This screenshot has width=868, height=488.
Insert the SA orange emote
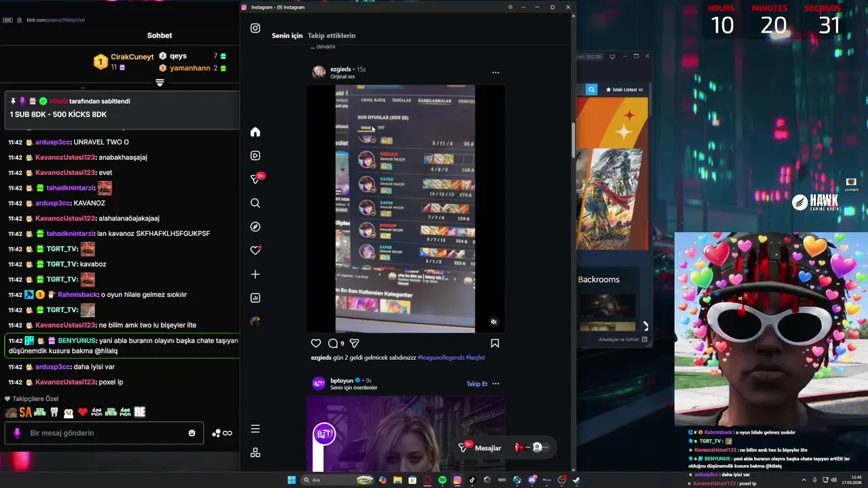coord(26,412)
